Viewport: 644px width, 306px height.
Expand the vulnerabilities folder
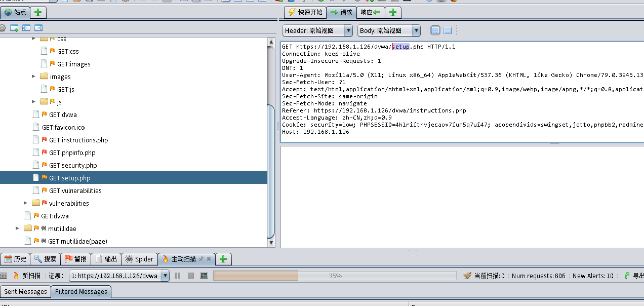click(26, 203)
